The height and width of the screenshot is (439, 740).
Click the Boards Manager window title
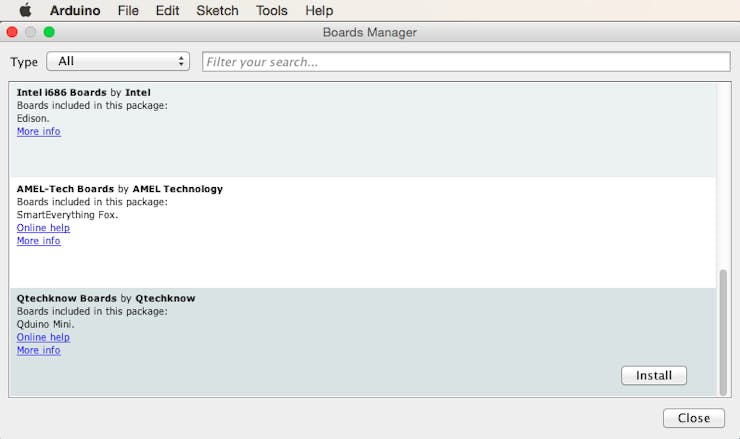point(370,33)
